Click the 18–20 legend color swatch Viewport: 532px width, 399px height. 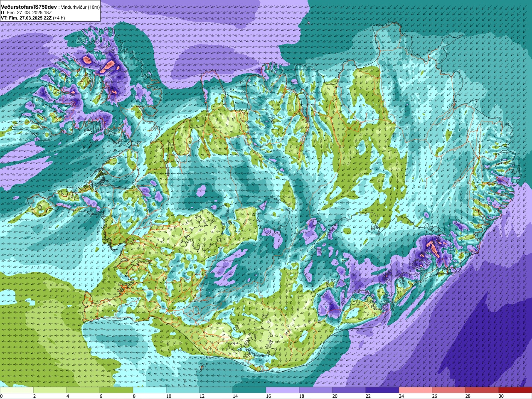pos(316,390)
